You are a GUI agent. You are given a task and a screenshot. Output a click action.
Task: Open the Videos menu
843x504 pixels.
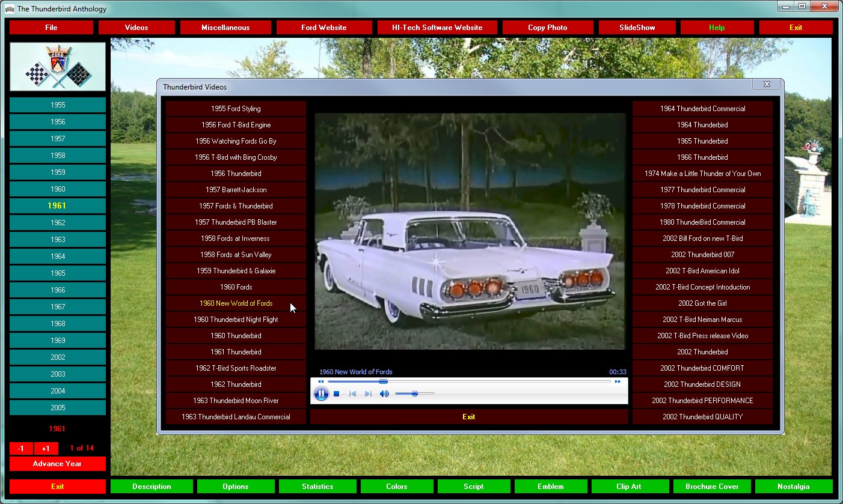[x=136, y=28]
